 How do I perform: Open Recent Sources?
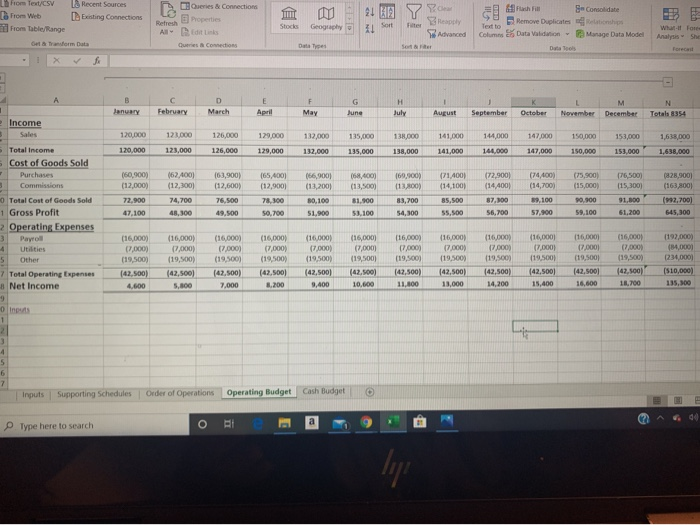click(x=99, y=4)
